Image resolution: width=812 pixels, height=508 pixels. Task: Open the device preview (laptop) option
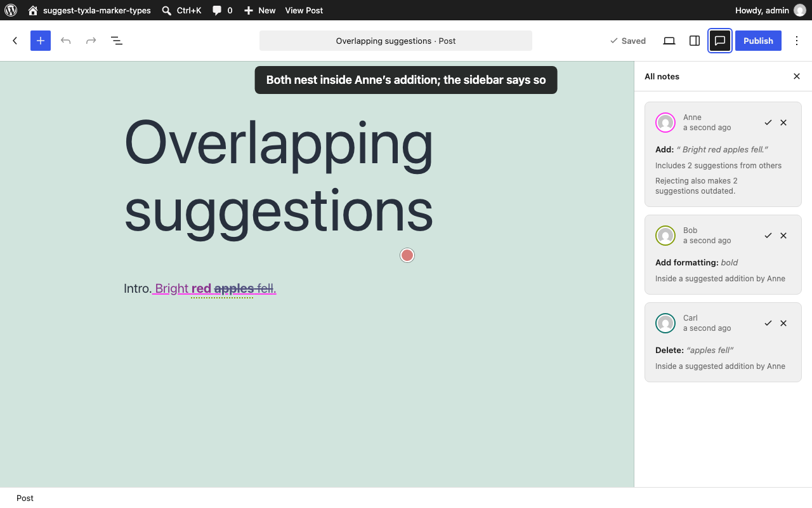click(x=669, y=41)
